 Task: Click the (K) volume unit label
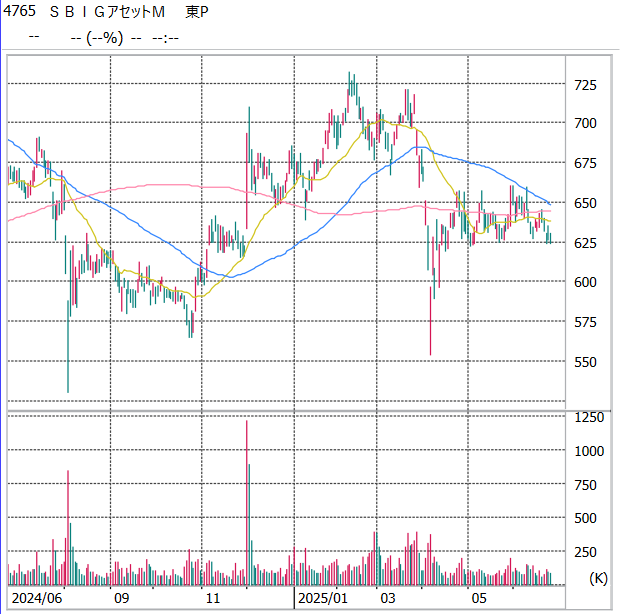(598, 578)
